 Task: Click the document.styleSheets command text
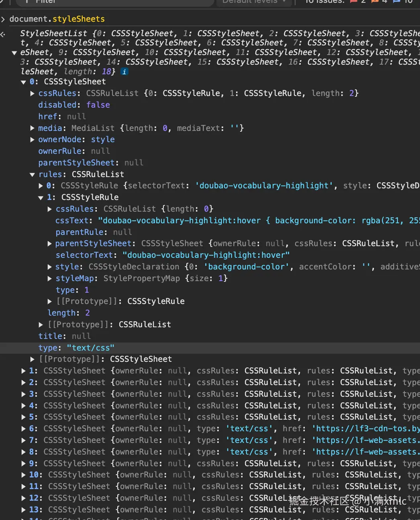point(57,19)
